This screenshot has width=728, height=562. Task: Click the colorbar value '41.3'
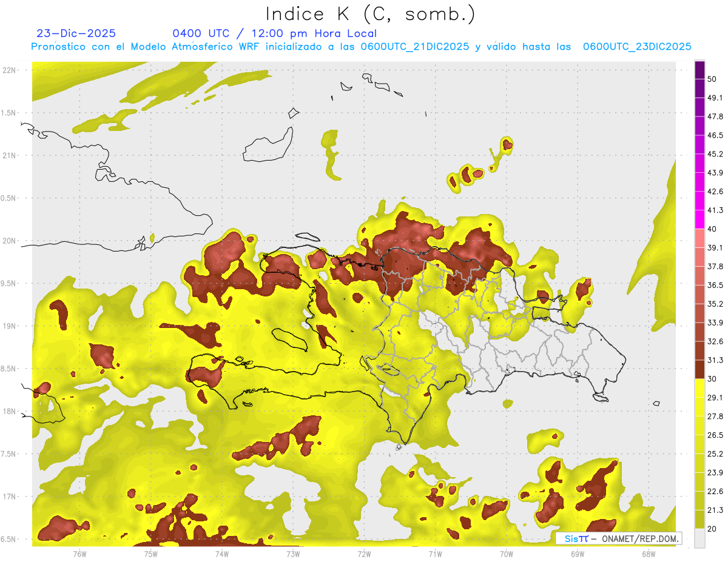[x=715, y=210]
